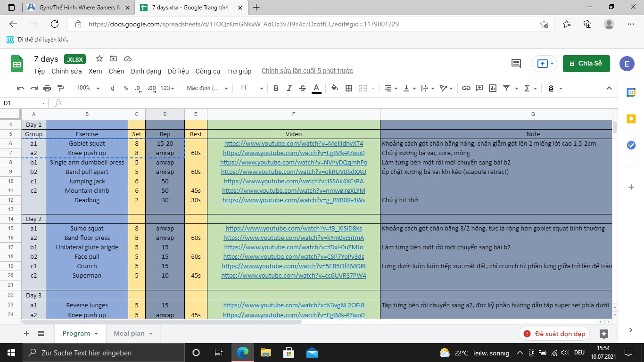Open more number formats dropdown
This screenshot has width=644, height=362.
coord(167,88)
